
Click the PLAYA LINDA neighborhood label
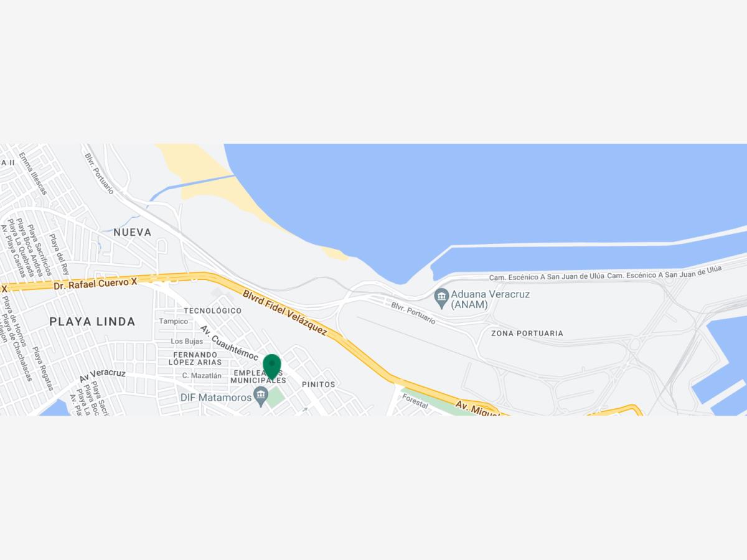pos(92,322)
